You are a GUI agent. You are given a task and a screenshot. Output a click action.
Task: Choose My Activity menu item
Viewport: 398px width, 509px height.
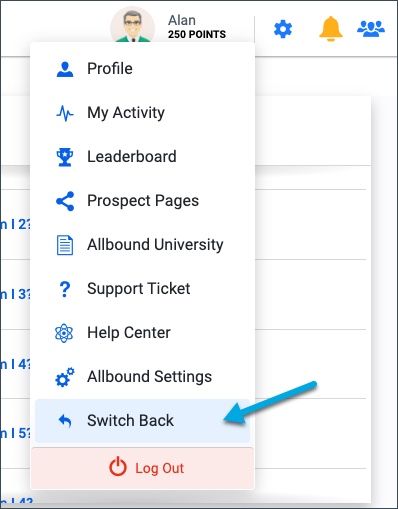142,113
